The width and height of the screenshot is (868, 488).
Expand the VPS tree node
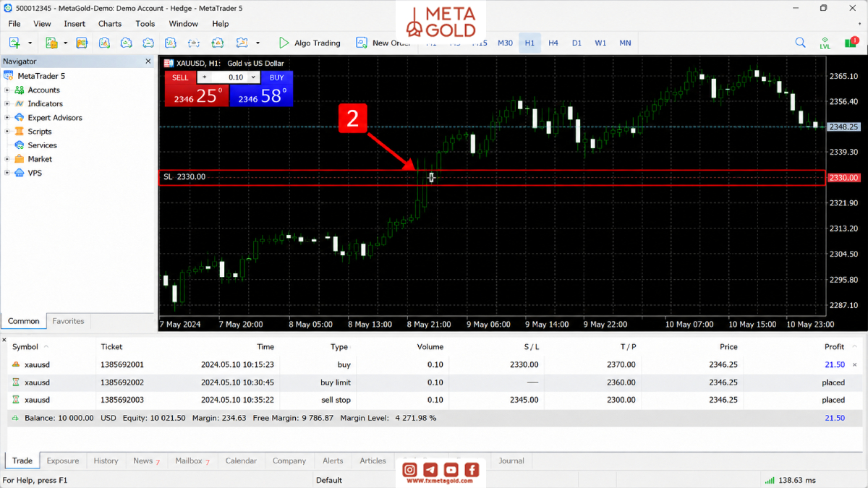pos(7,173)
